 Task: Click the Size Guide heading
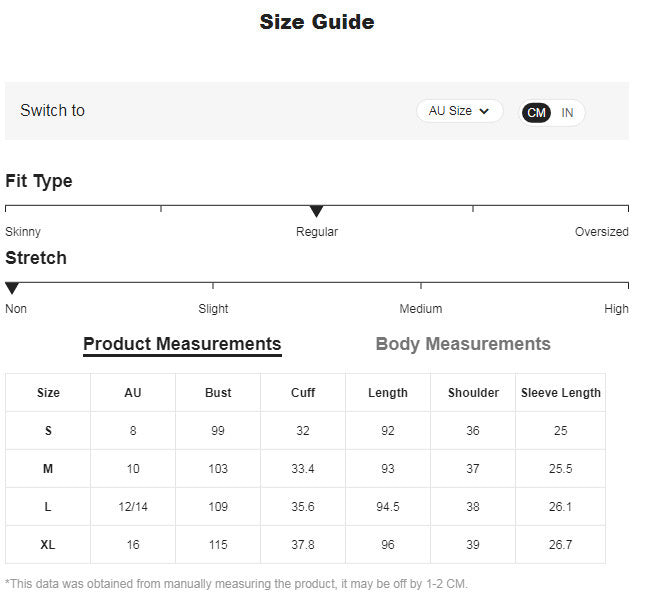click(x=317, y=22)
